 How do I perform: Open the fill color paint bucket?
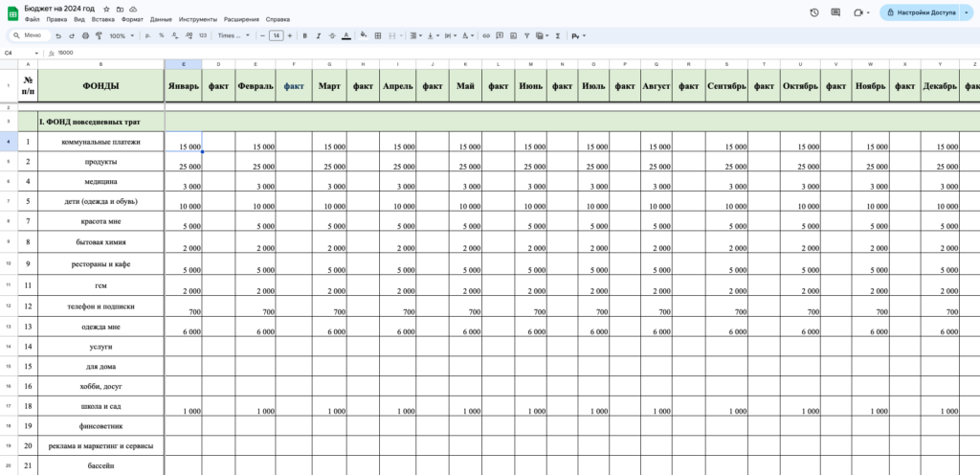(360, 35)
